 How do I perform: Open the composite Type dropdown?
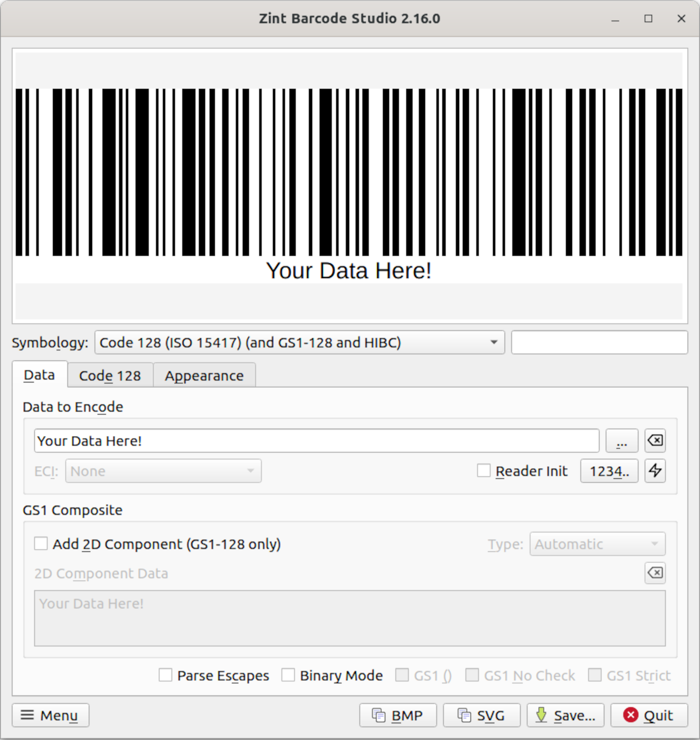[x=597, y=544]
